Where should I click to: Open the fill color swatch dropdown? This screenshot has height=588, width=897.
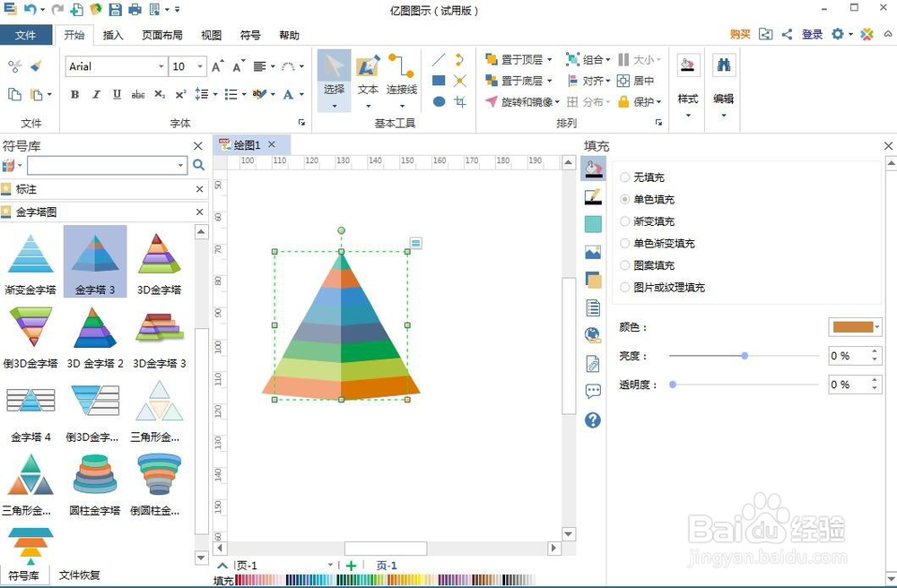876,326
